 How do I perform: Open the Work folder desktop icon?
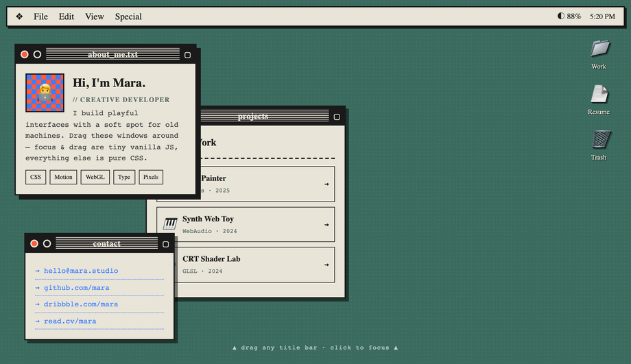tap(599, 55)
